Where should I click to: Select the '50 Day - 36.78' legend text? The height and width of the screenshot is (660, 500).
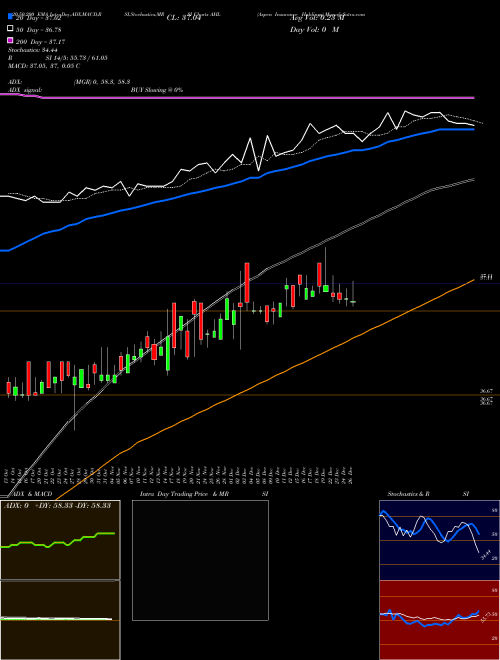coord(38,30)
